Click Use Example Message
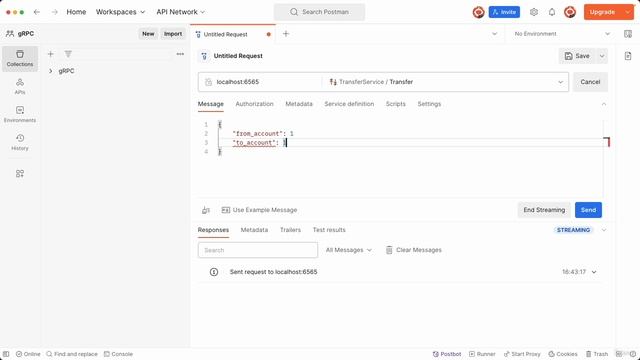 (259, 210)
